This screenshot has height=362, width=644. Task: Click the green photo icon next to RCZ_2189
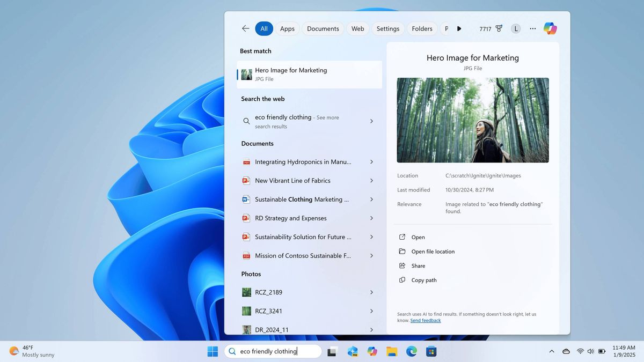coord(246,292)
